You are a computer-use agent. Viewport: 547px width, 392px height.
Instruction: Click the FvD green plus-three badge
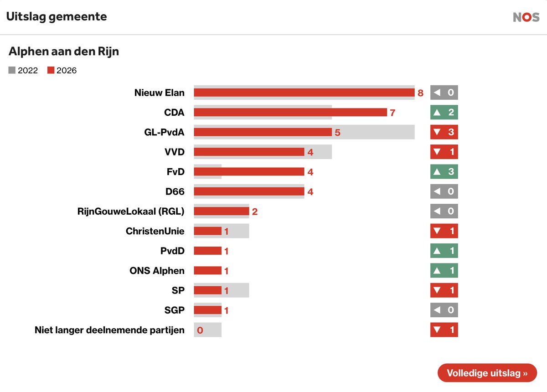click(444, 172)
